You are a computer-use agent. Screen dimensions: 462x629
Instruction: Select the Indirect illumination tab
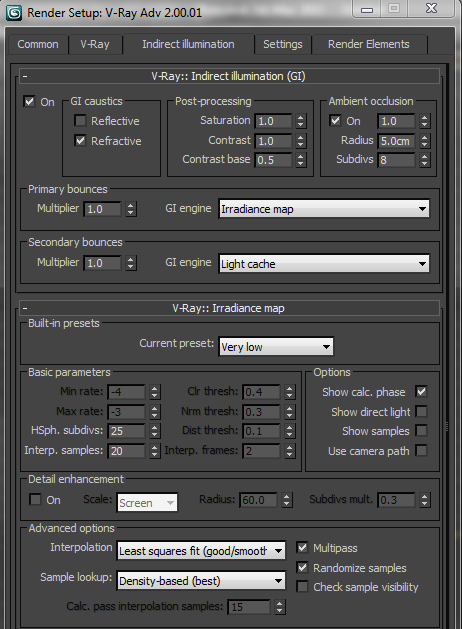[x=188, y=44]
